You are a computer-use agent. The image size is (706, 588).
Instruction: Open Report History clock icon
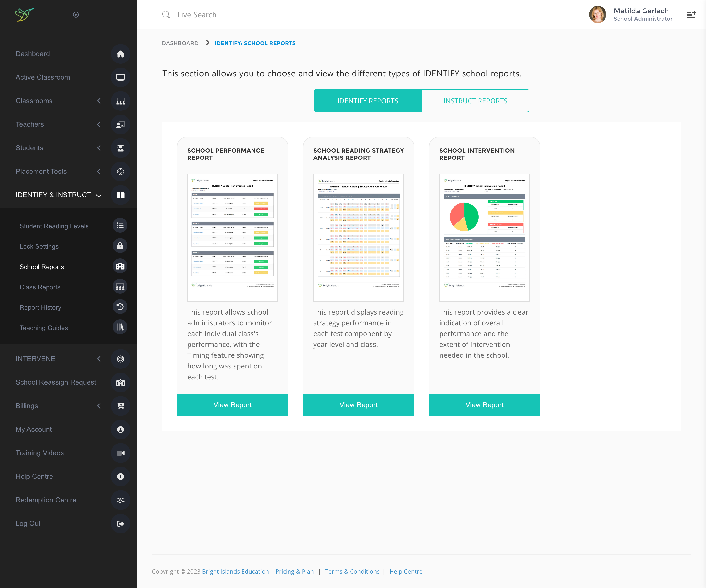120,307
